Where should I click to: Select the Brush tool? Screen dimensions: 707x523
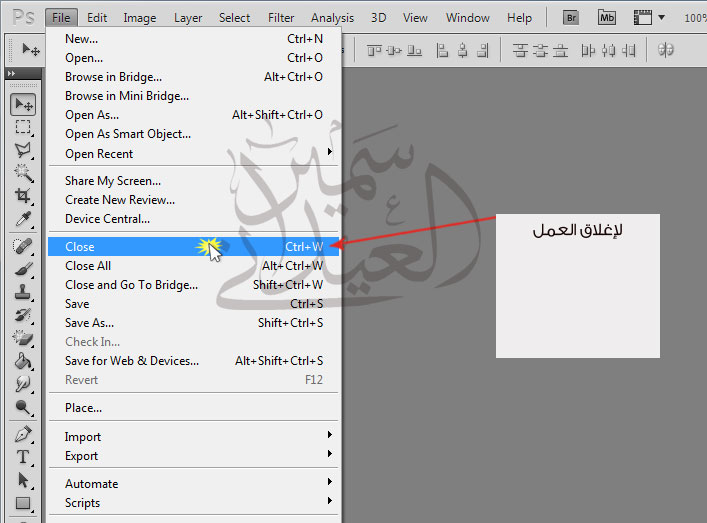pos(23,269)
